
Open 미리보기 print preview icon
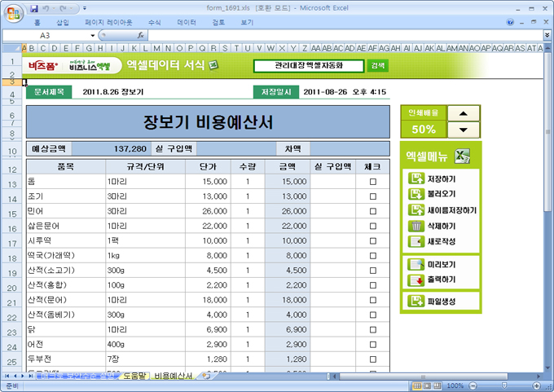416,265
